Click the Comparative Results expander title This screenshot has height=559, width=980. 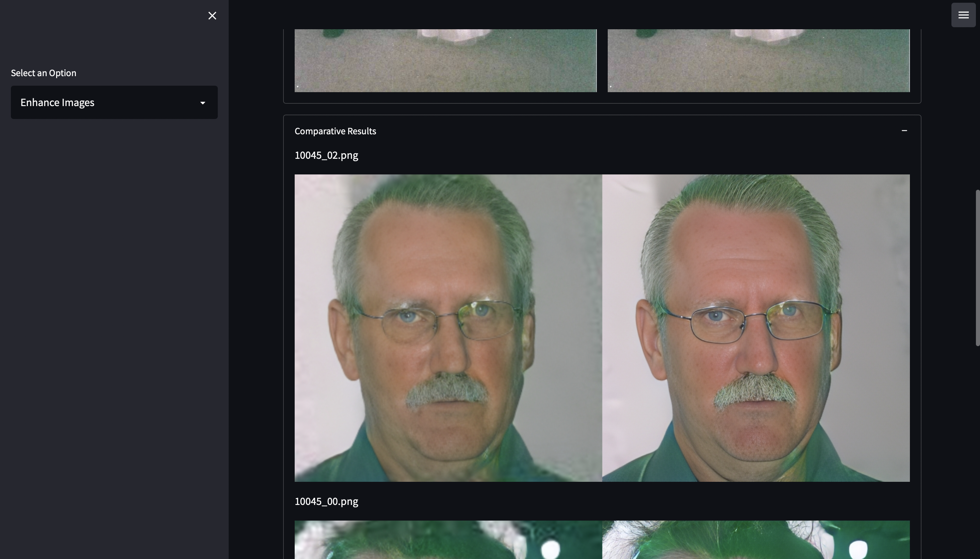coord(335,131)
